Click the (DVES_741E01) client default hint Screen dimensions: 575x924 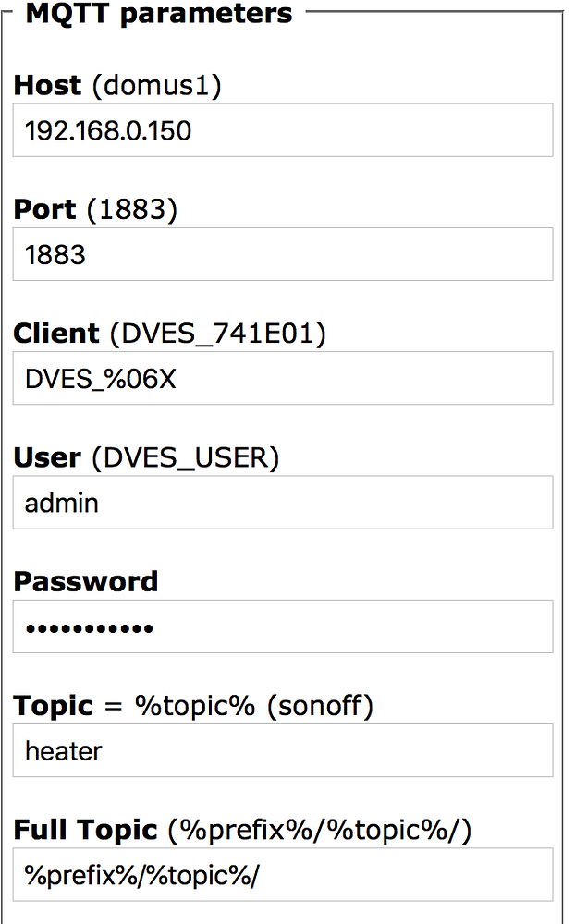tap(218, 334)
